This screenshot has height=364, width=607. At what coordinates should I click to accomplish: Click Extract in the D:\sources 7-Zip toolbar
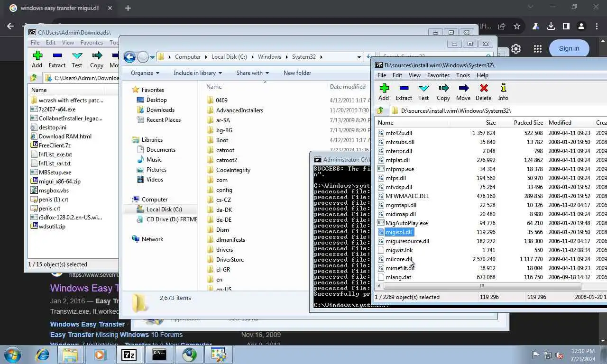point(404,92)
